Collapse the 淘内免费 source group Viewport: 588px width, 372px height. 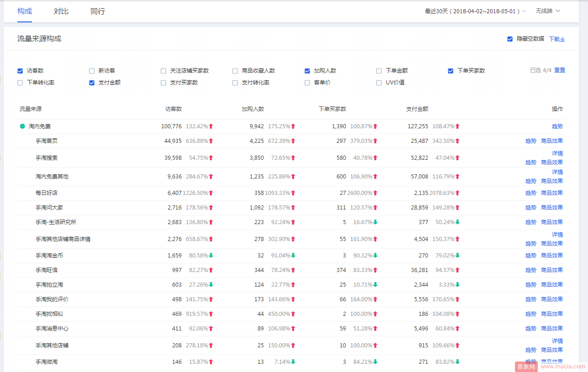(22, 126)
